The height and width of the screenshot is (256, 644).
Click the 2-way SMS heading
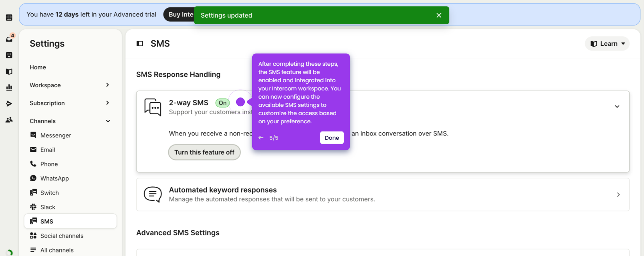(188, 103)
